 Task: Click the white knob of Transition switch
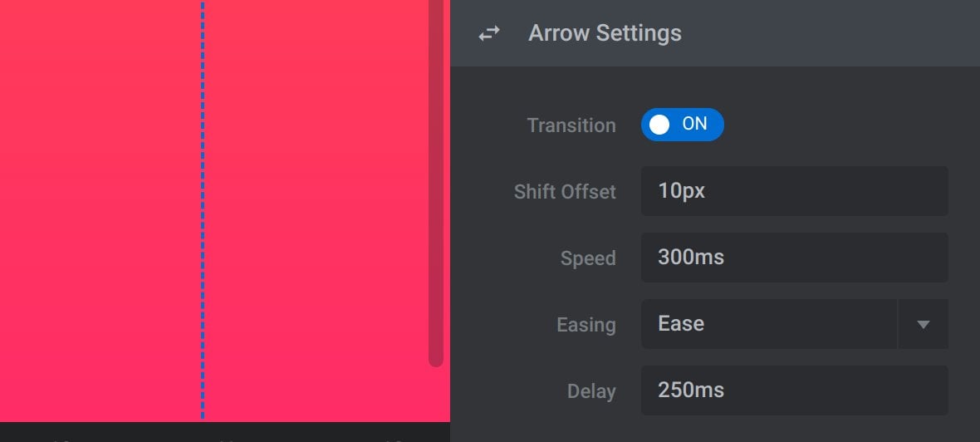(659, 125)
